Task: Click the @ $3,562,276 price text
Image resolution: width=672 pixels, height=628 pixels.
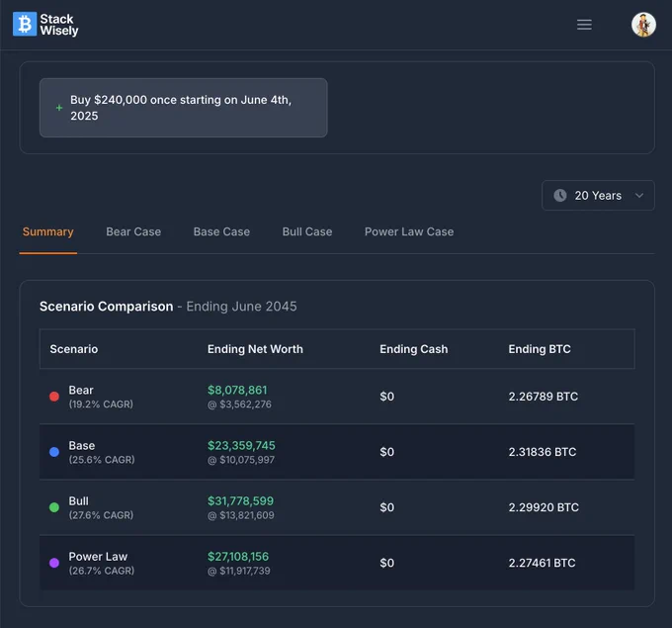Action: point(239,404)
